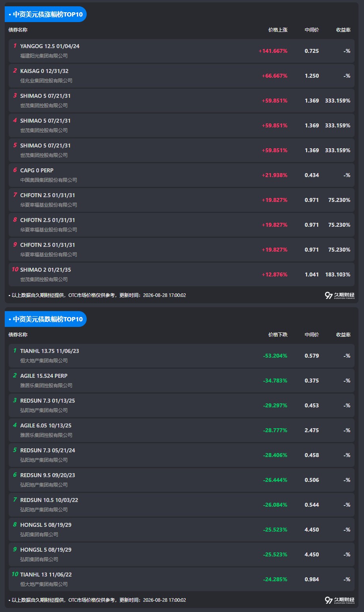The width and height of the screenshot is (364, 612).
Task: Click the +66.667% price gain value
Action: click(x=275, y=76)
